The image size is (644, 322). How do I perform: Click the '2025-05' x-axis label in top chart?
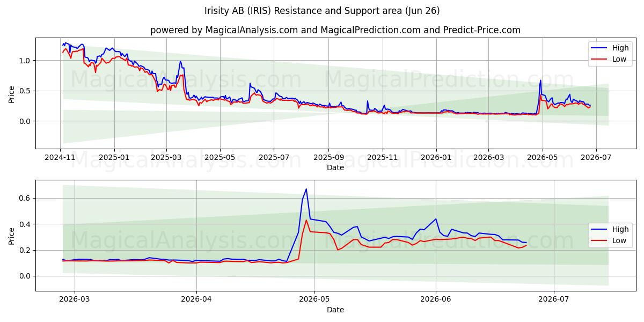tap(219, 158)
